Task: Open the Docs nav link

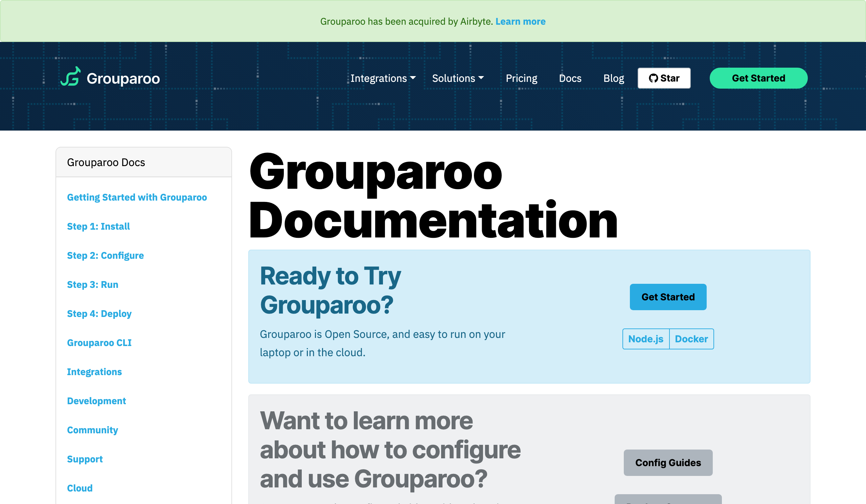Action: 570,78
